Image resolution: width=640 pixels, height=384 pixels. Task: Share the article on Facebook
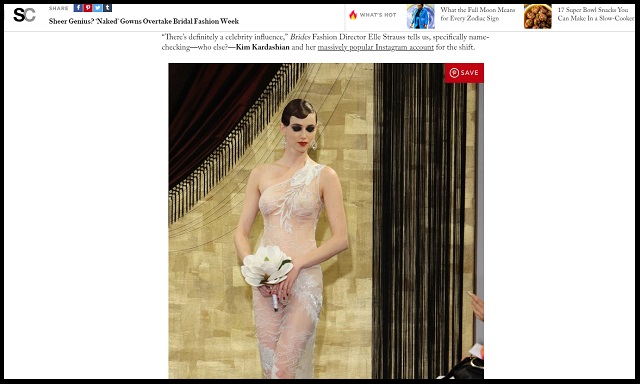point(78,8)
